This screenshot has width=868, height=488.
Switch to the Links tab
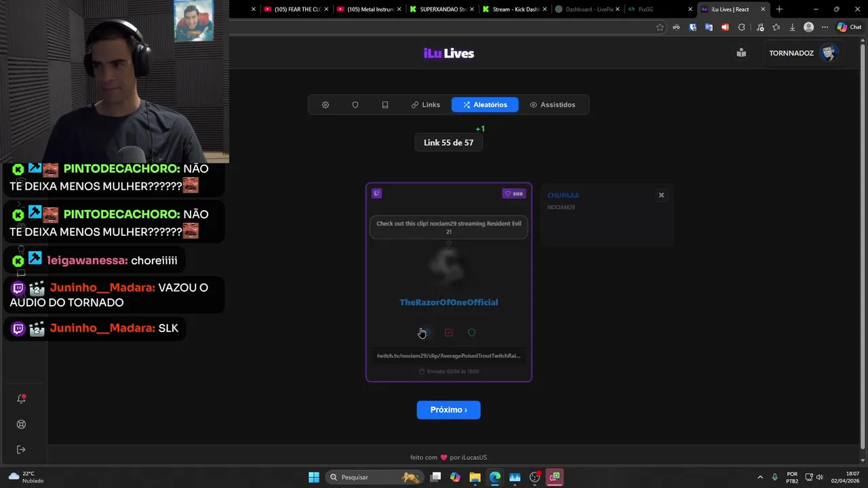click(426, 105)
